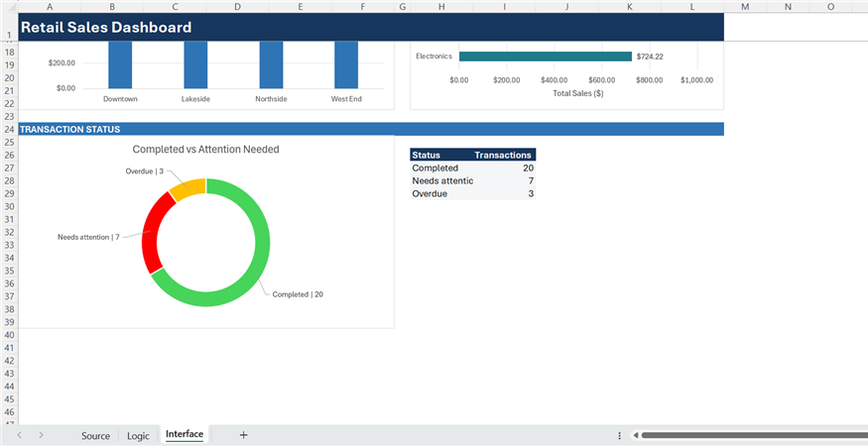Viewport: 868px width, 446px height.
Task: Click the Electronics horizontal bar
Action: click(546, 56)
